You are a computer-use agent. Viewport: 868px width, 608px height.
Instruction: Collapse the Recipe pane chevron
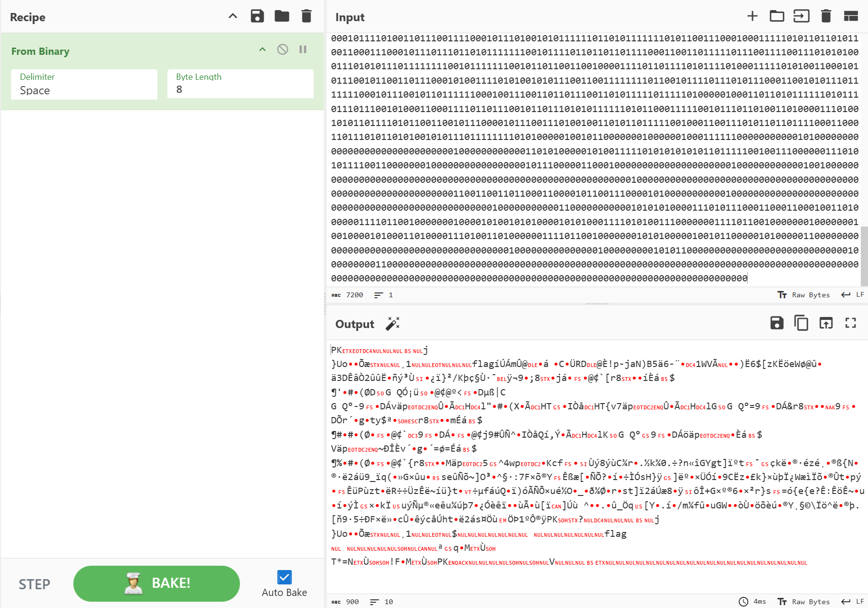pos(233,16)
